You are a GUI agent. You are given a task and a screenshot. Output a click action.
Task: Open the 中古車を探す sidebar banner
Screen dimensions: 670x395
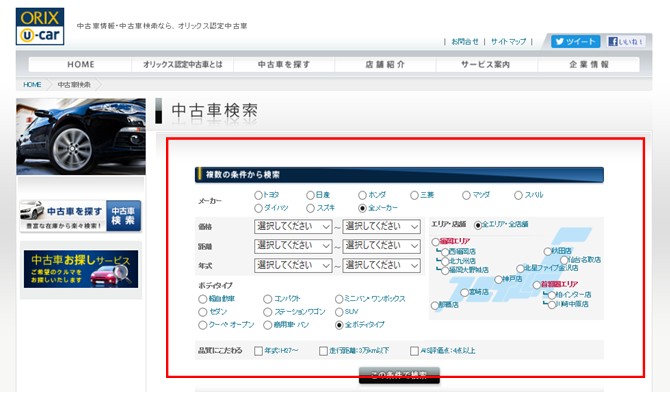tap(80, 216)
